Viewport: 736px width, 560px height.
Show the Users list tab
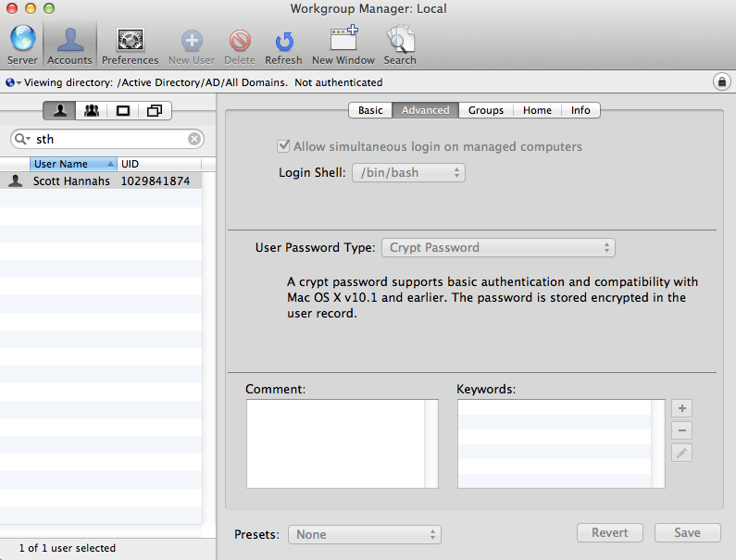point(59,111)
